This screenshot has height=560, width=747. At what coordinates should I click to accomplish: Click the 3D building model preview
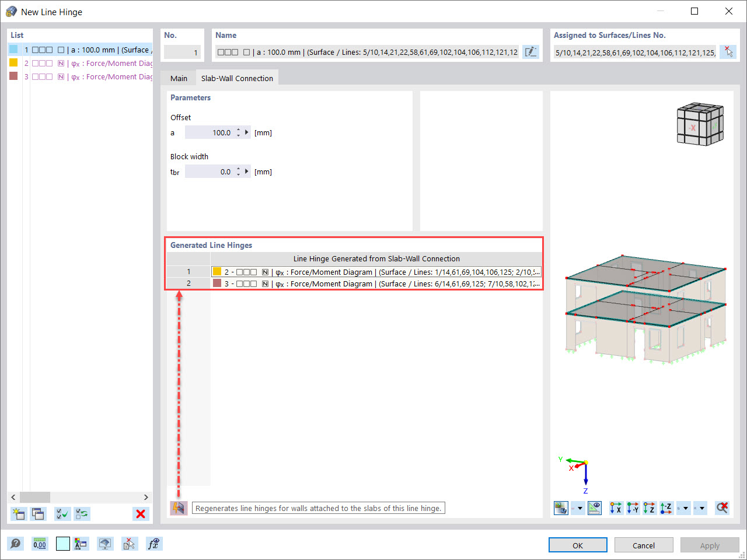click(645, 309)
